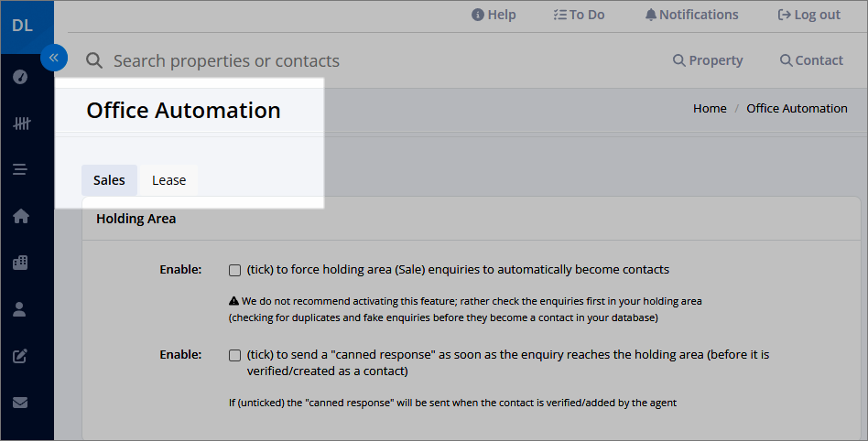Click the Property search button
The width and height of the screenshot is (868, 441).
coord(708,60)
